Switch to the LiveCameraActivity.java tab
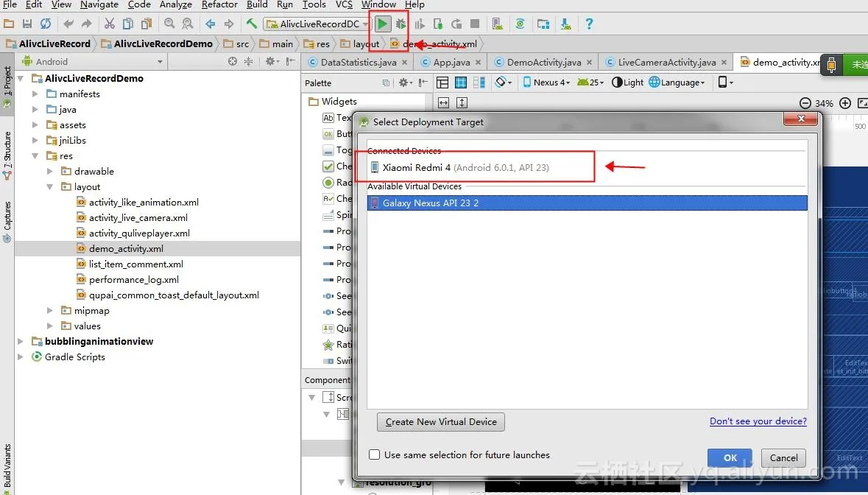868x495 pixels. (666, 62)
